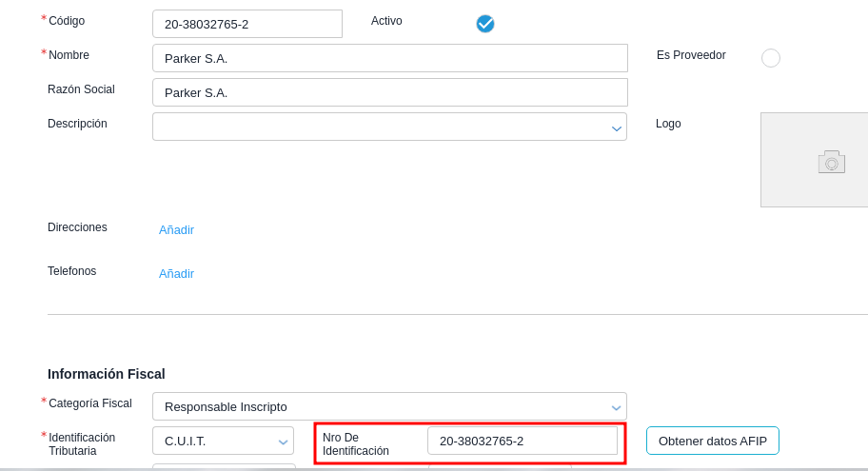Expand the Descripción dropdown arrow
Viewport: 868px width, 471px height.
tap(617, 128)
